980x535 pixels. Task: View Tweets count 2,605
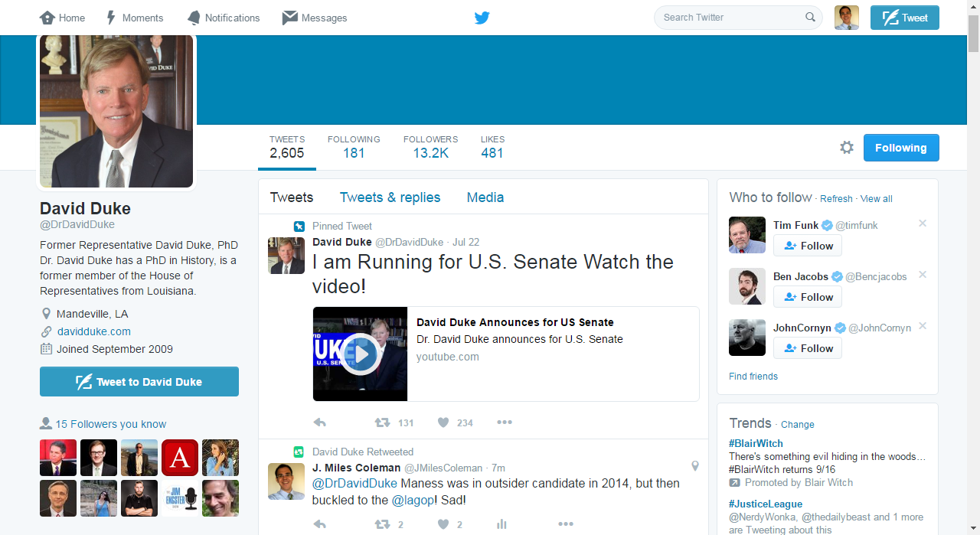tap(286, 147)
